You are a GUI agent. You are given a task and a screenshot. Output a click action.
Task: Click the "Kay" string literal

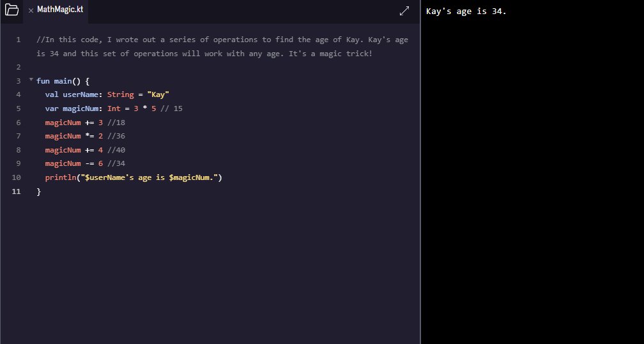click(158, 94)
